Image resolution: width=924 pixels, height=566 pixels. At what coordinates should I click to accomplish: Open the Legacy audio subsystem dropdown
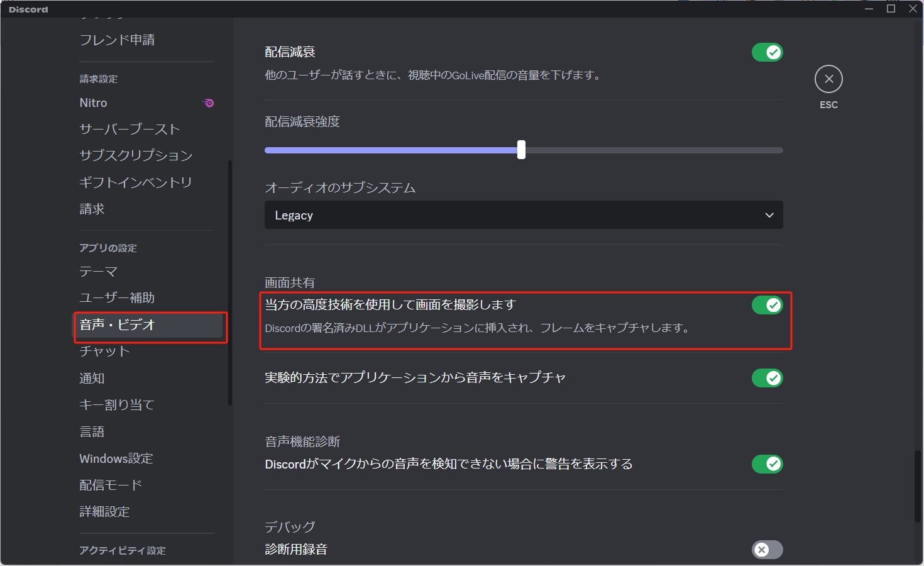524,214
